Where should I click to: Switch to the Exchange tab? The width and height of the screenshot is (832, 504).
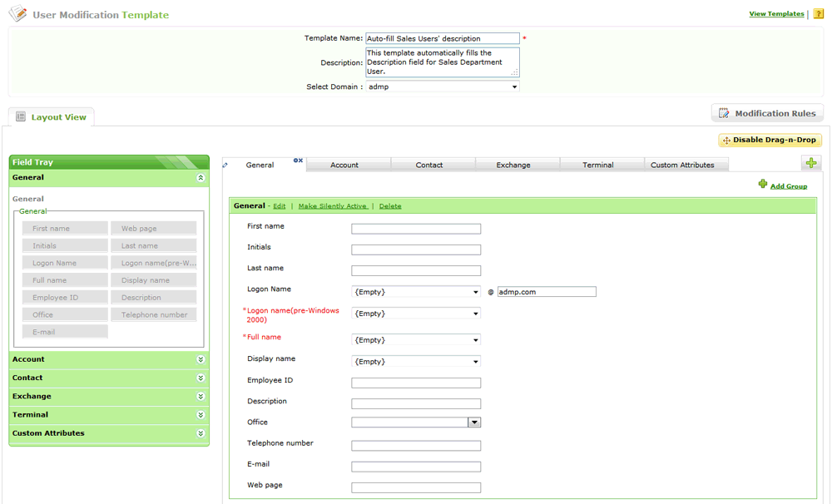(x=513, y=166)
